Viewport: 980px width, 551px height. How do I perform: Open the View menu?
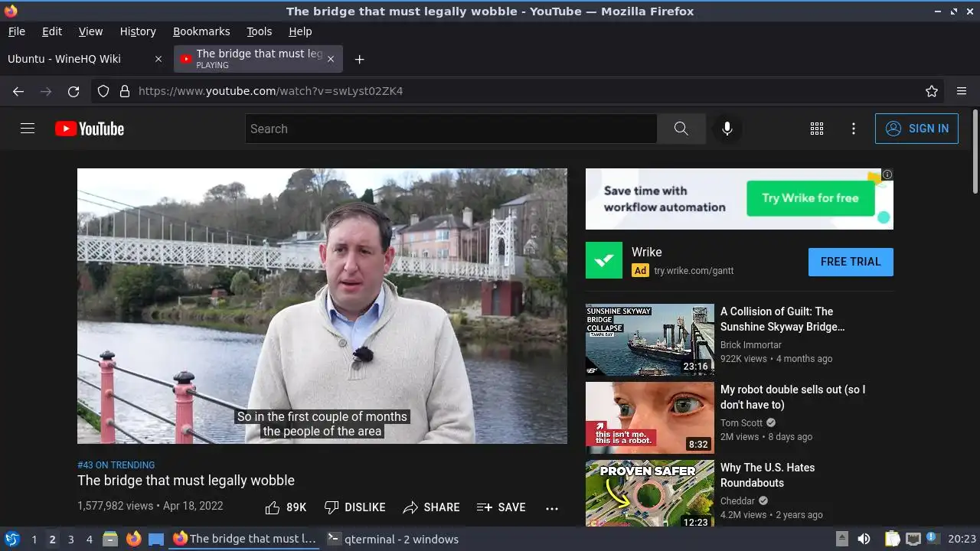coord(90,31)
